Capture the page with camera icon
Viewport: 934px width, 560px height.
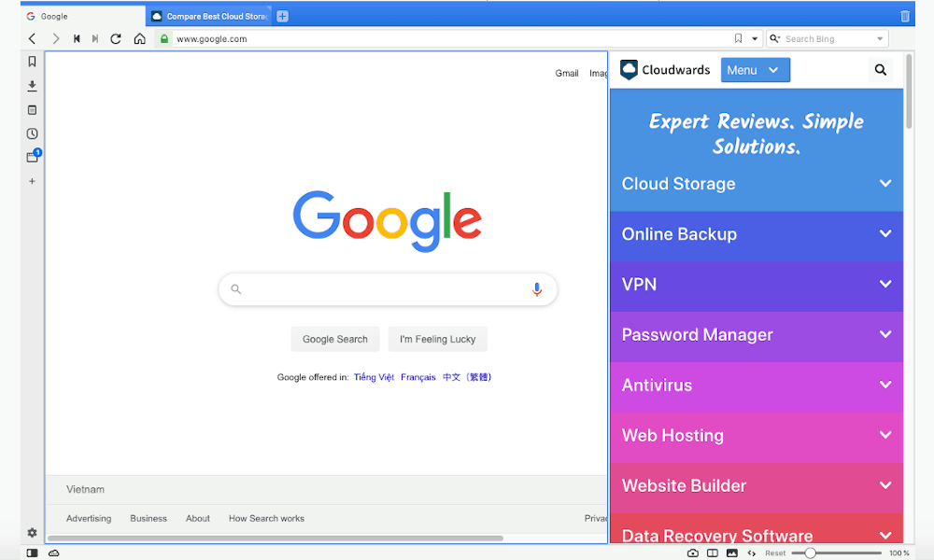click(693, 553)
